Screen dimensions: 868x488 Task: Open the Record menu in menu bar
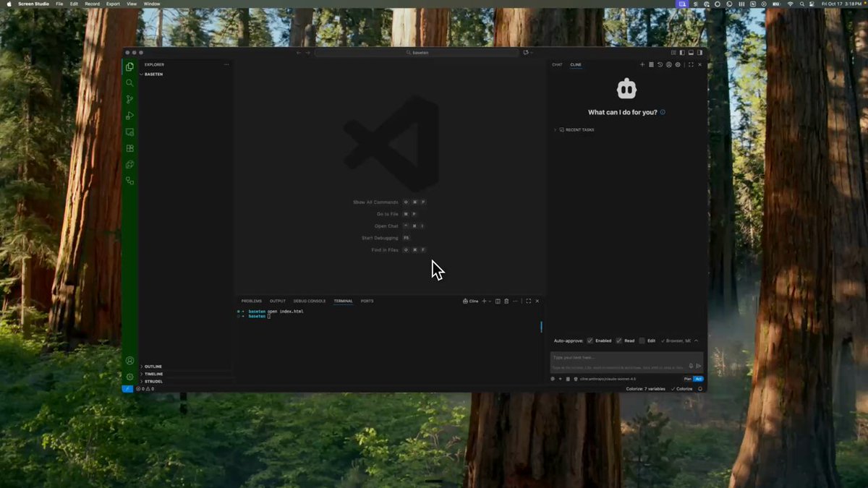92,4
